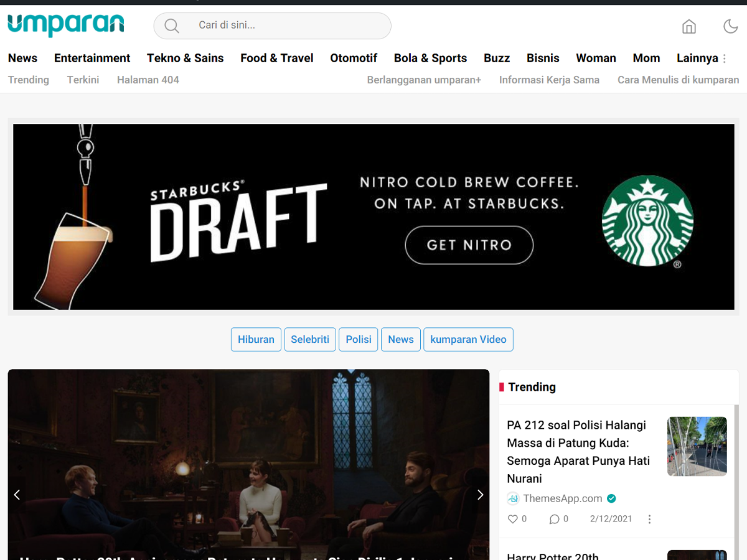Open the Woman section
The image size is (747, 560).
click(x=596, y=58)
